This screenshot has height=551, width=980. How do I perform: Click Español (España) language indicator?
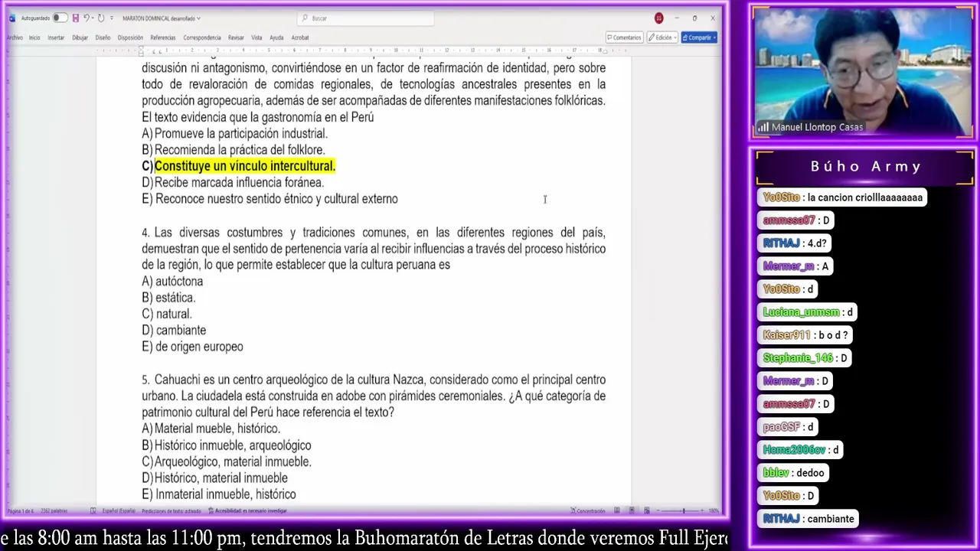[119, 510]
